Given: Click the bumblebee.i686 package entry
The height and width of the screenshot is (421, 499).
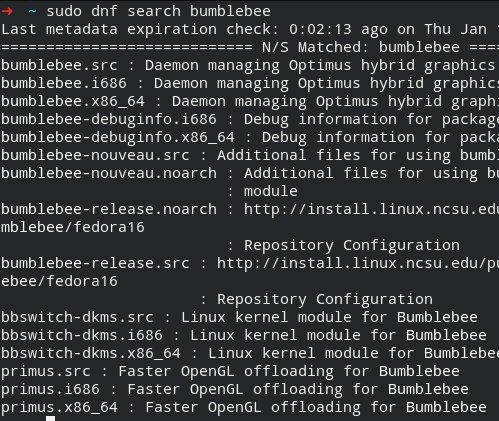Looking at the screenshot, I should pyautogui.click(x=64, y=83).
